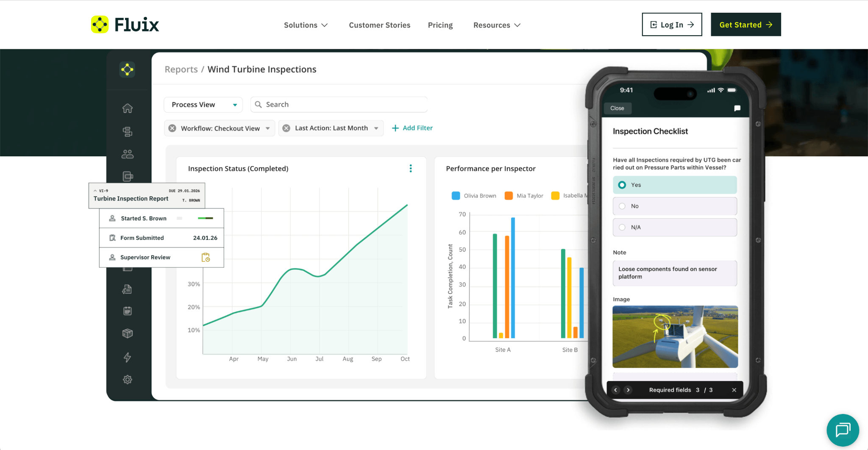This screenshot has width=868, height=450.
Task: Click the Fluix logo in the header
Action: point(125,25)
